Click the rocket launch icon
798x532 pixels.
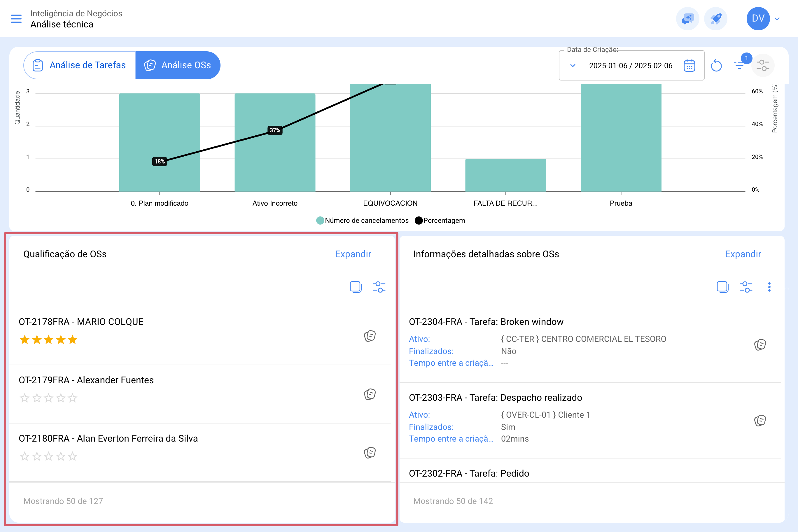pos(715,19)
